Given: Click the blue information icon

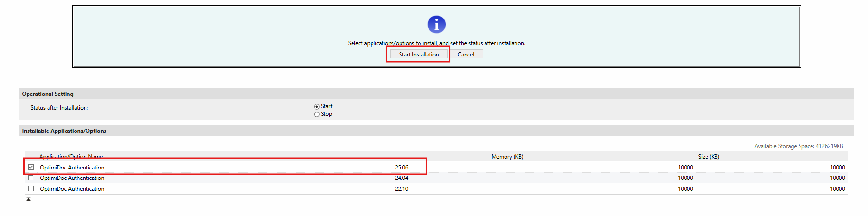Looking at the screenshot, I should coord(437,24).
